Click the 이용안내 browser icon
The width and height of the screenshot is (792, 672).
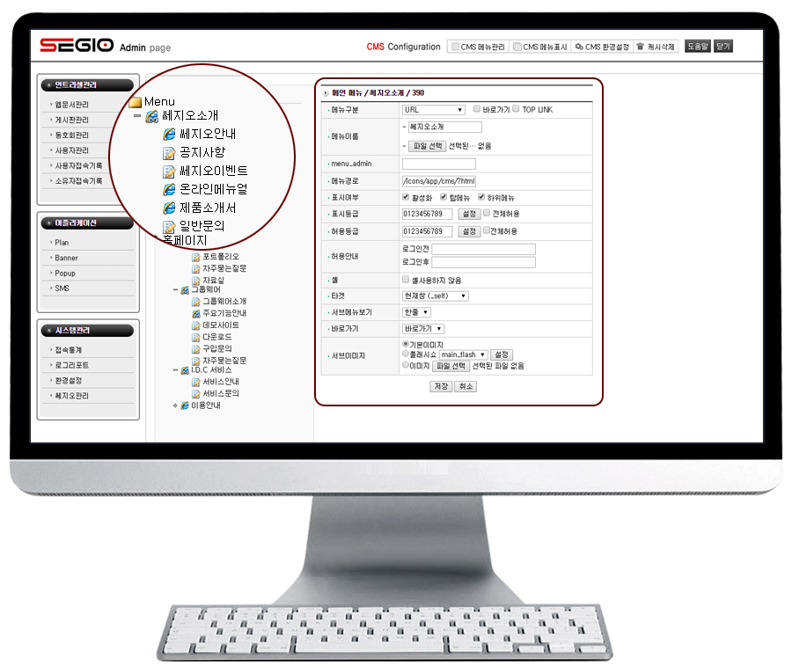tap(185, 405)
